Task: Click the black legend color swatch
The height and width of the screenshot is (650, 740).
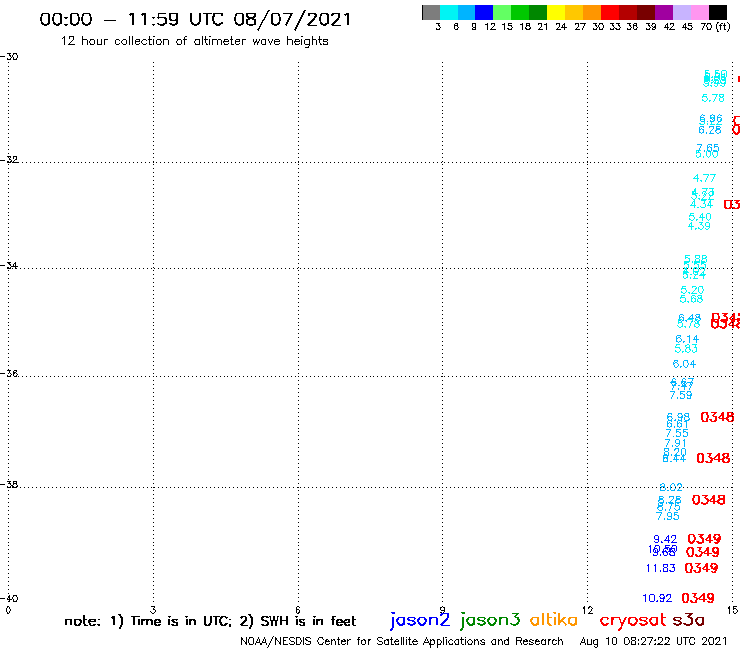Action: tap(718, 12)
